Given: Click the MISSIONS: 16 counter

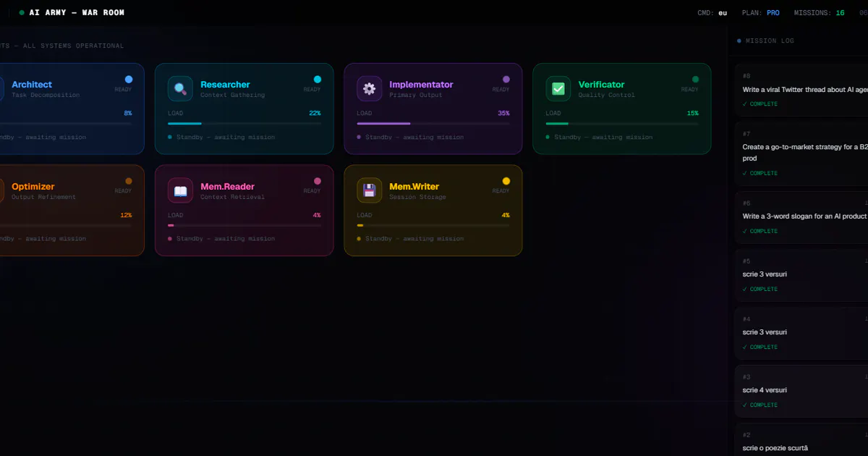Looking at the screenshot, I should click(x=819, y=12).
